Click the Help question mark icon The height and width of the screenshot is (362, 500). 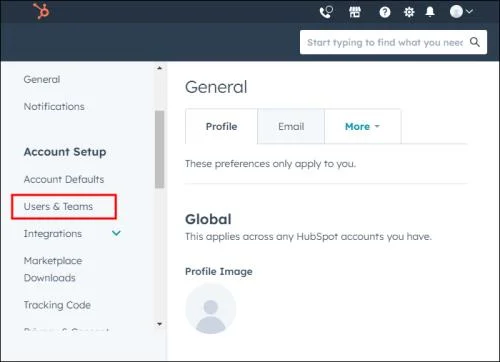coord(385,12)
